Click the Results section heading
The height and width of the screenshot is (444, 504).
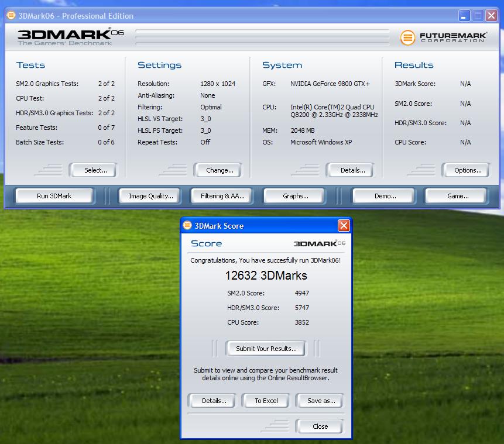[x=414, y=65]
